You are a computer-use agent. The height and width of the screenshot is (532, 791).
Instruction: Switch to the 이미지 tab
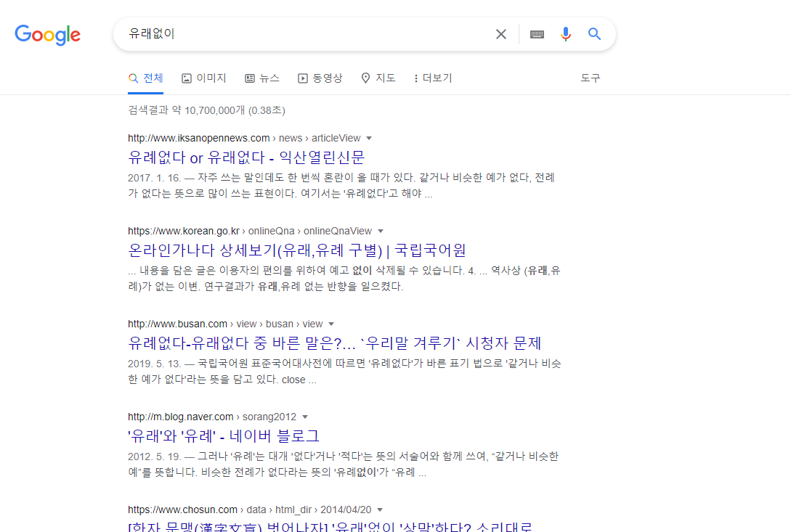point(204,78)
